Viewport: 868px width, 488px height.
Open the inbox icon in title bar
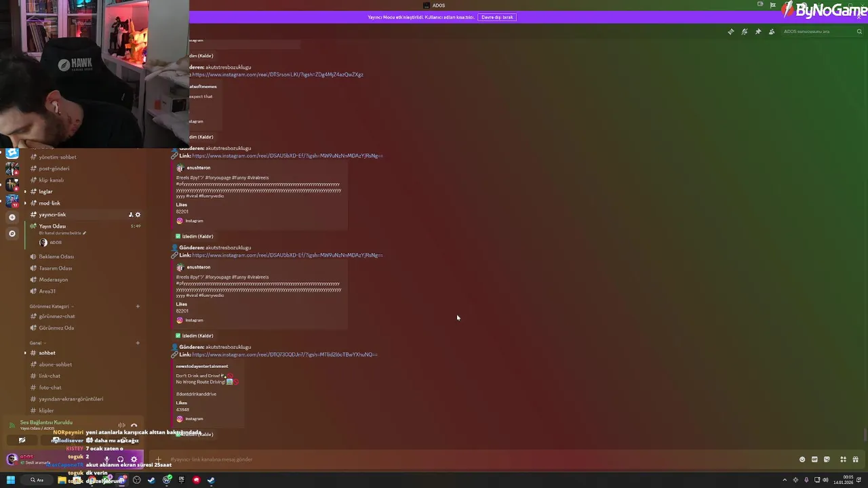pos(759,5)
